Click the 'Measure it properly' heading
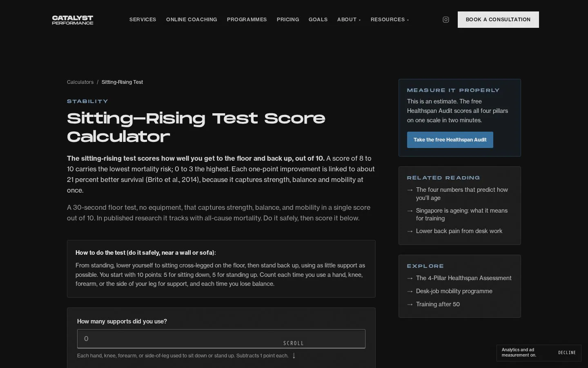 (x=453, y=90)
